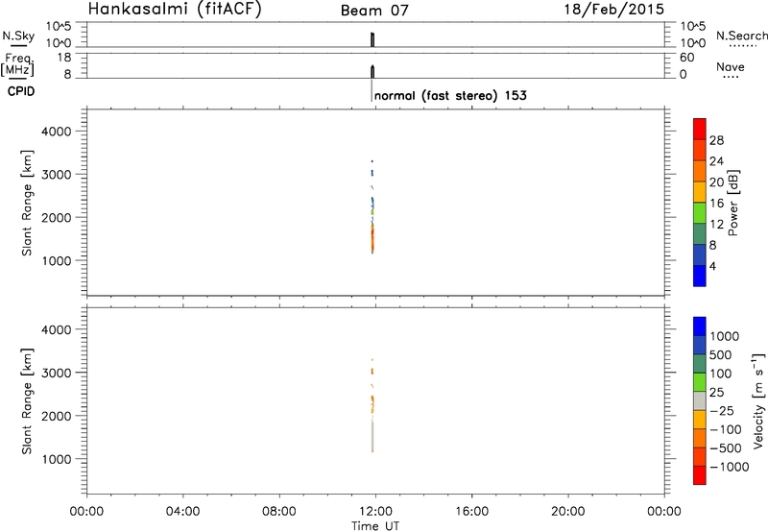
Task: Select the light green 12–16 dB Power segment
Action: pyautogui.click(x=700, y=213)
